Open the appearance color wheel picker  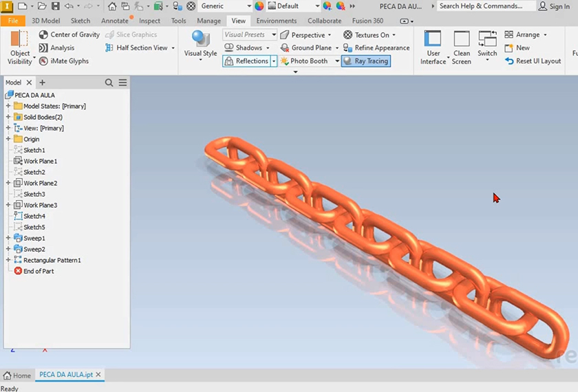(259, 6)
